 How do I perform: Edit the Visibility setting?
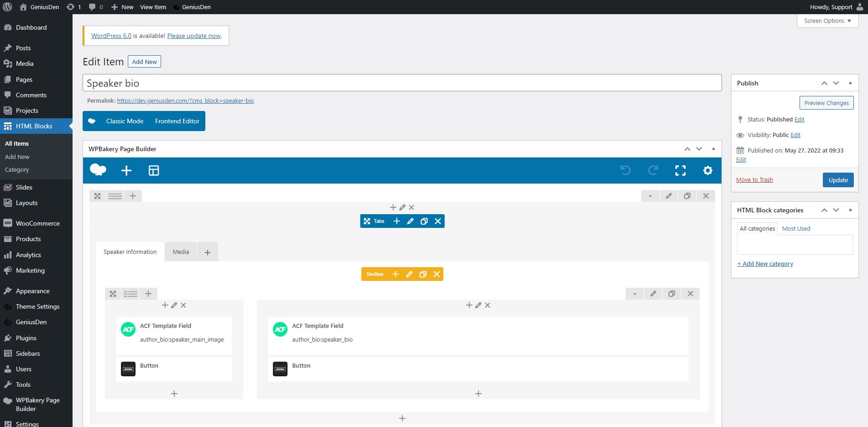pos(795,135)
